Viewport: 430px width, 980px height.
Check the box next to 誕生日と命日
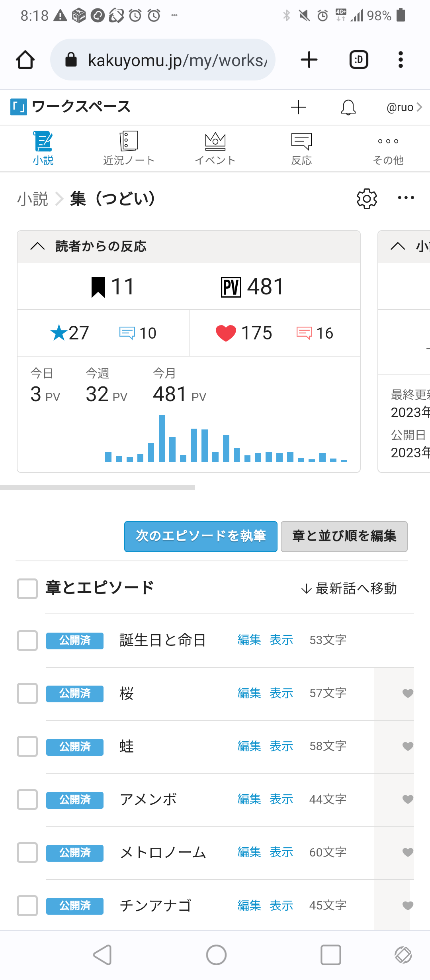point(27,641)
